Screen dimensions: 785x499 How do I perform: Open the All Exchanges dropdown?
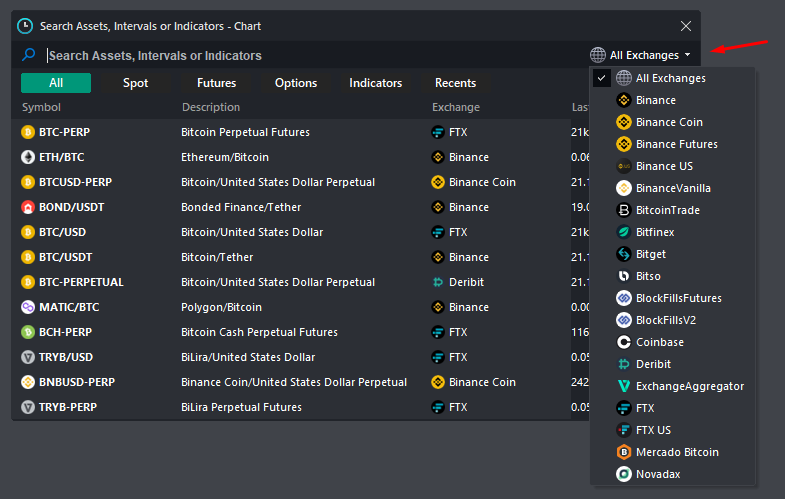(x=641, y=55)
